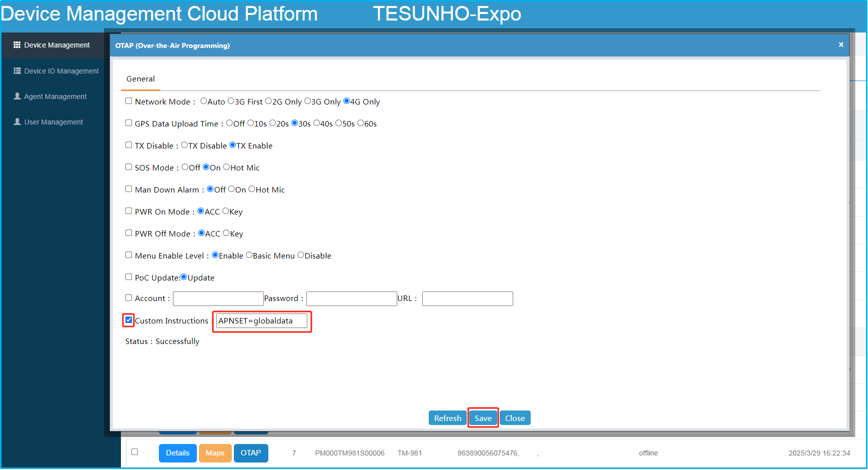This screenshot has height=470, width=868.
Task: Open Maps for device PM000TM981S00006
Action: pyautogui.click(x=215, y=453)
